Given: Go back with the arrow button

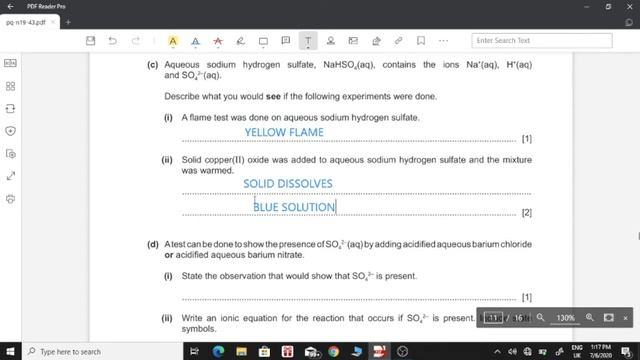Looking at the screenshot, I should (10, 7).
